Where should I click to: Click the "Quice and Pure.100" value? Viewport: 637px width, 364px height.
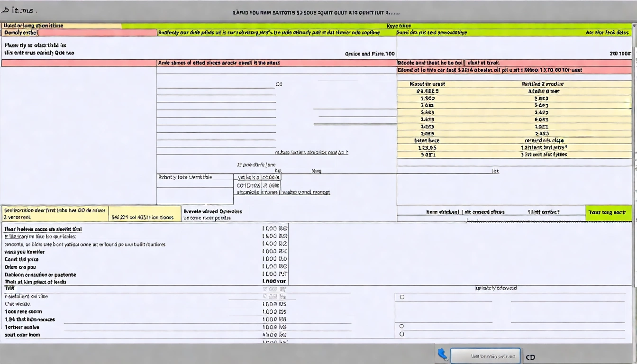[370, 54]
